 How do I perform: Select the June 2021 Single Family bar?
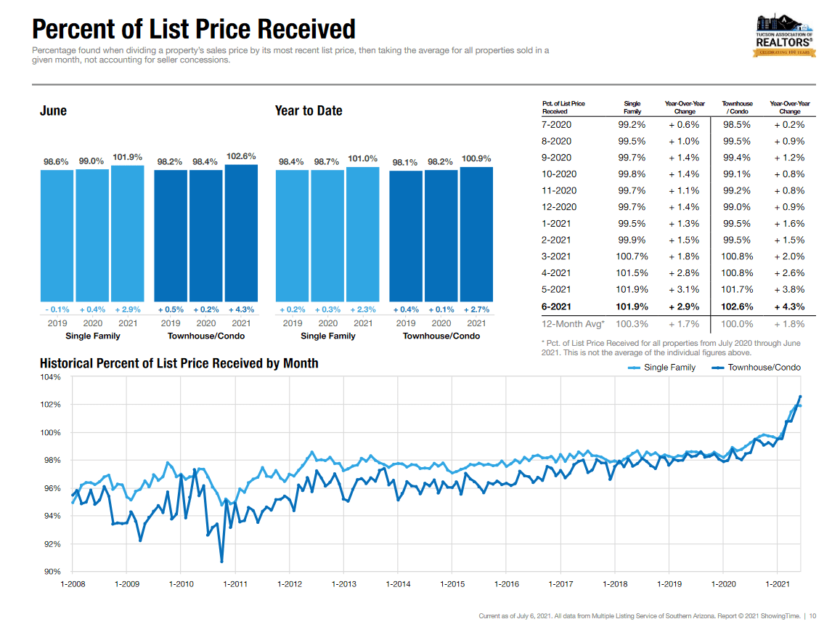point(128,232)
